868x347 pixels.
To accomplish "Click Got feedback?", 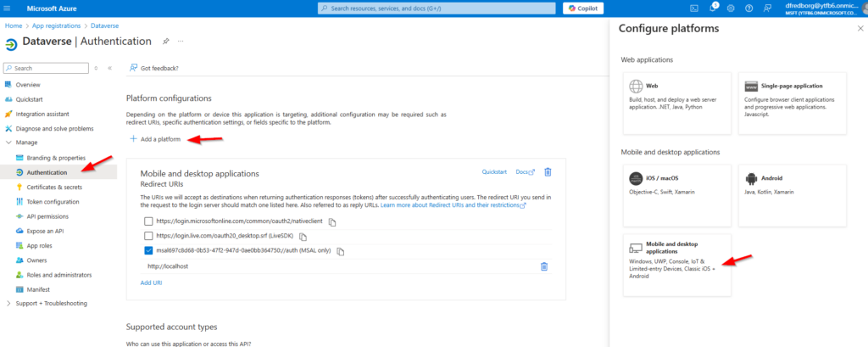I will (x=154, y=68).
